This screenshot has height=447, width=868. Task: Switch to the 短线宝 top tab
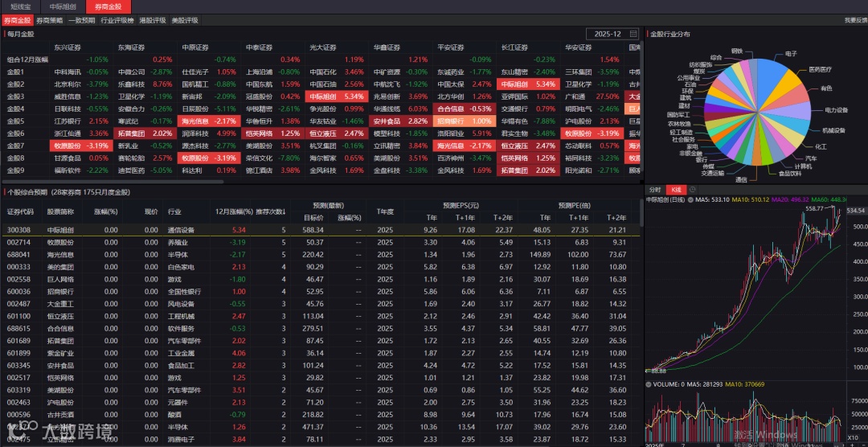[x=20, y=7]
